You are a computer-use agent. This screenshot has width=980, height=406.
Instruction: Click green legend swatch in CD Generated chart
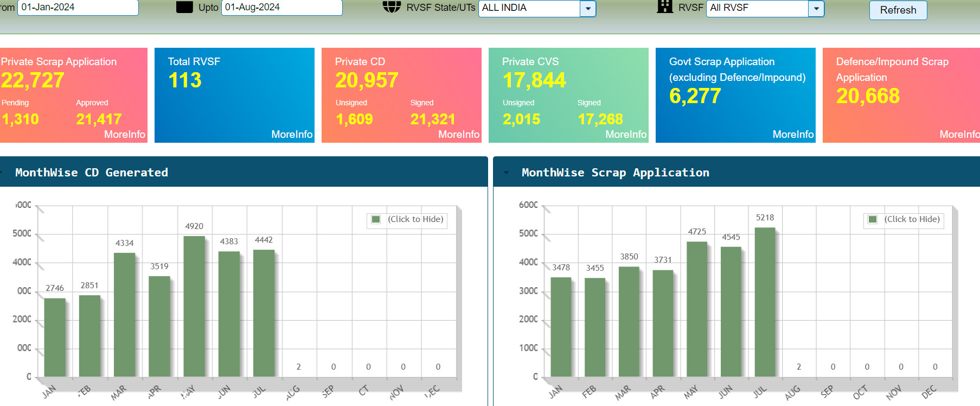(x=375, y=219)
